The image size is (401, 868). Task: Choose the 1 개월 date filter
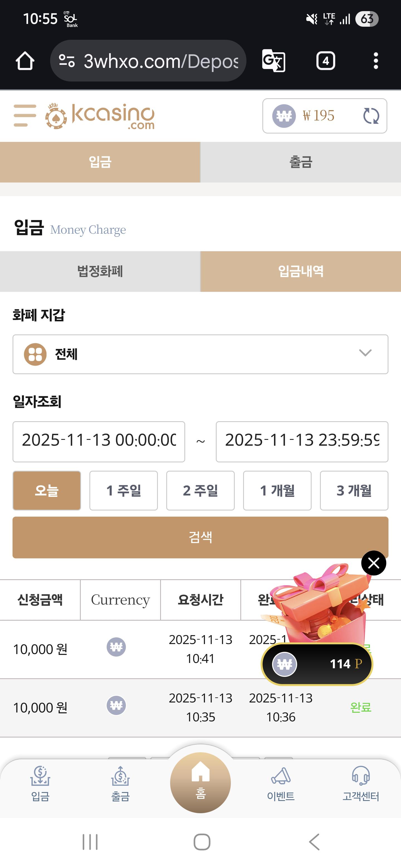click(x=277, y=490)
